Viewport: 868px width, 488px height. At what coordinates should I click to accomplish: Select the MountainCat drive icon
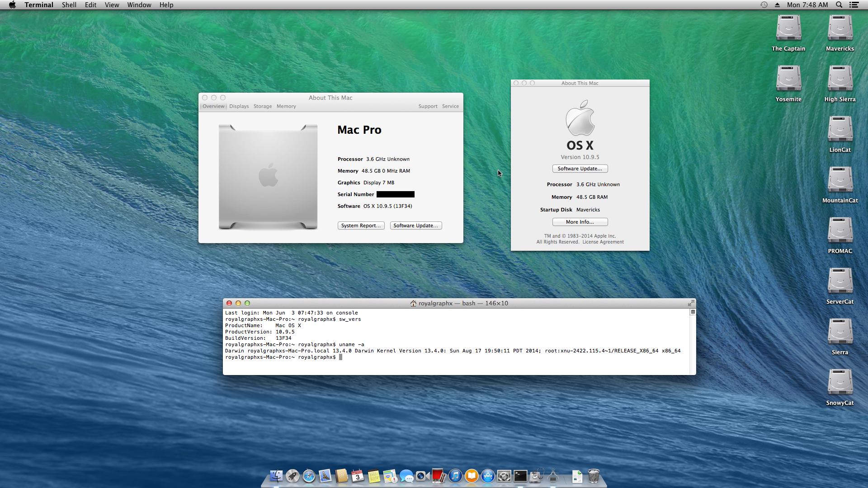coord(840,180)
